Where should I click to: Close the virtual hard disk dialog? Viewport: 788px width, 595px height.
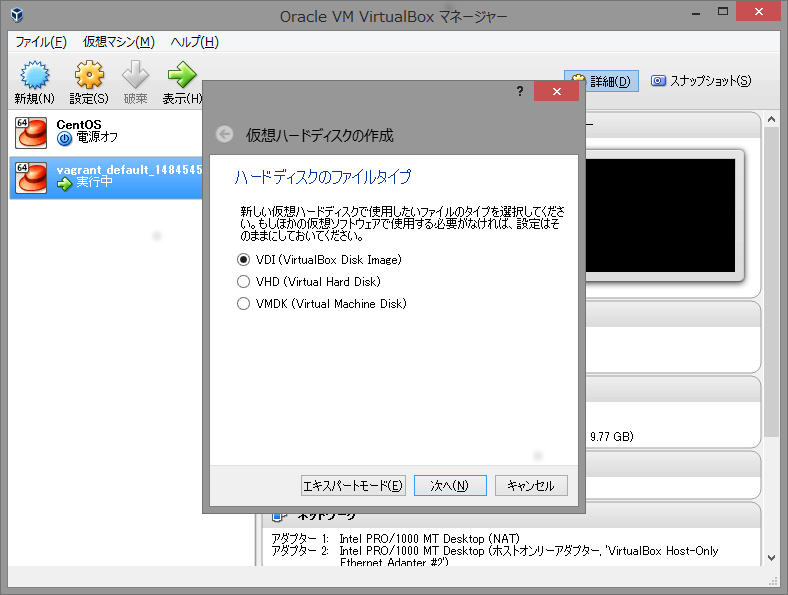[x=556, y=91]
